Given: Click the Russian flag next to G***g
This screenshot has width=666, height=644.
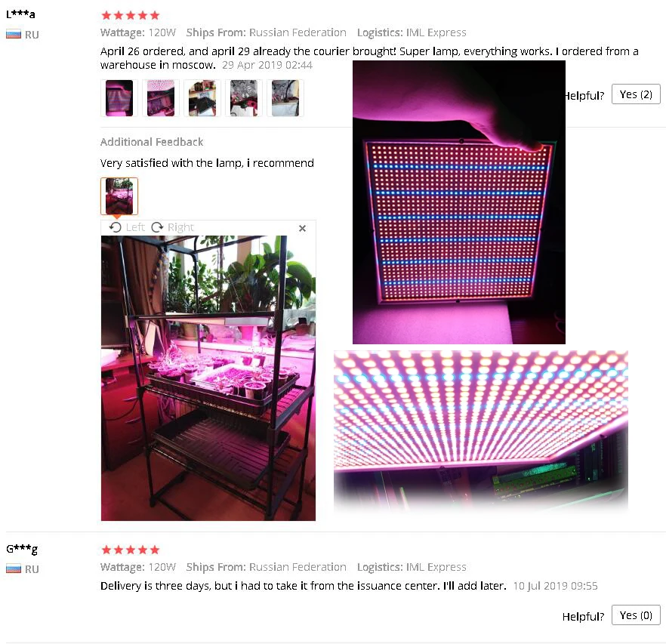Looking at the screenshot, I should 14,569.
